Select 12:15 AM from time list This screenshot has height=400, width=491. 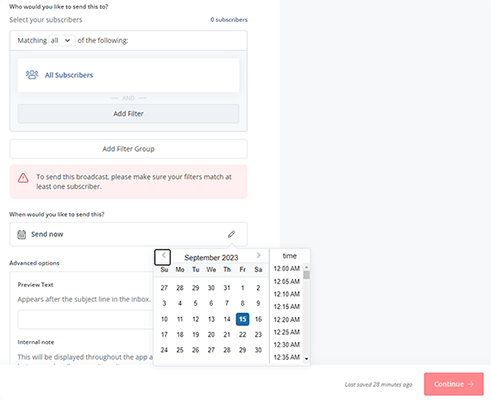[x=287, y=307]
